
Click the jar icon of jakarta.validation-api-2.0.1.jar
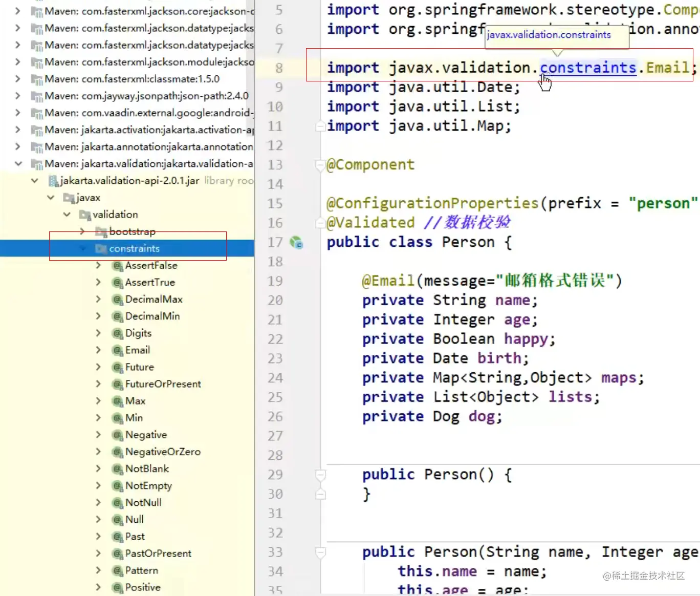pos(53,181)
